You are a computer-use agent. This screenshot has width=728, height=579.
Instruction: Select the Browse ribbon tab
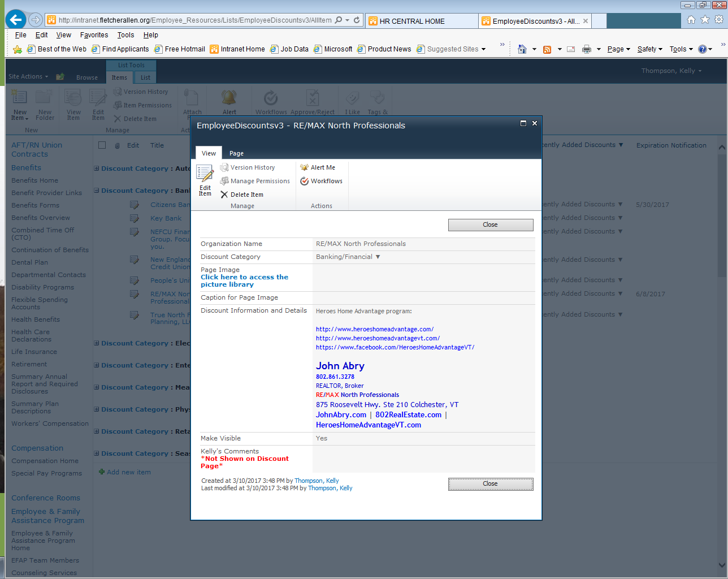[87, 77]
